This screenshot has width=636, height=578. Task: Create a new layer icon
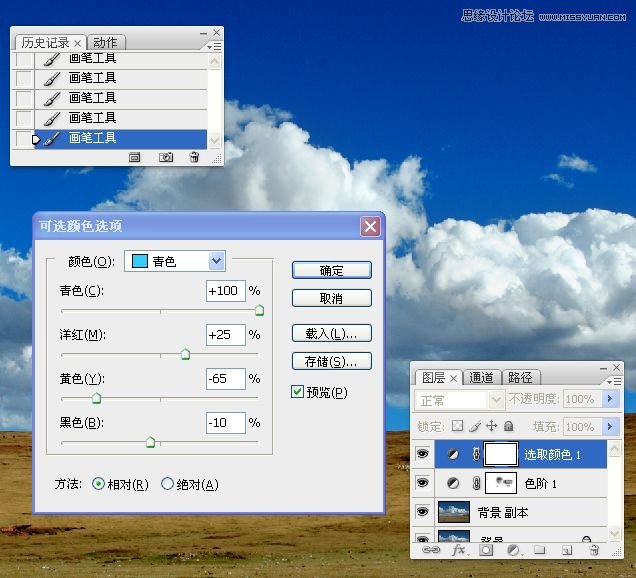(x=567, y=550)
